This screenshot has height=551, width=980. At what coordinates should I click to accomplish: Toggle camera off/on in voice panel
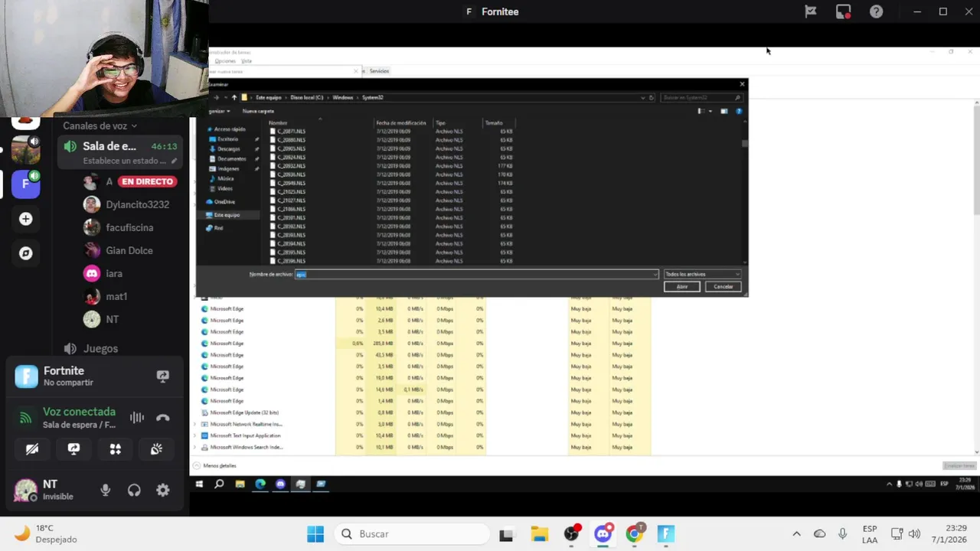click(32, 449)
